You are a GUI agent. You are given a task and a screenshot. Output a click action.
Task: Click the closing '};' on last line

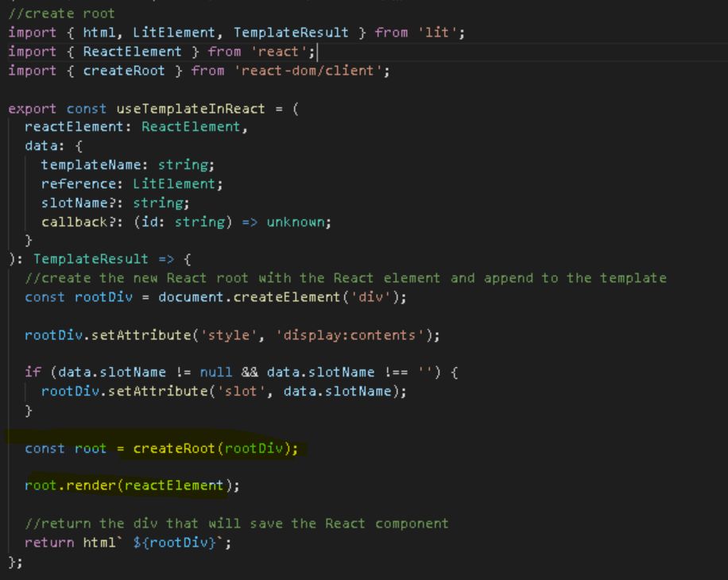coord(15,562)
